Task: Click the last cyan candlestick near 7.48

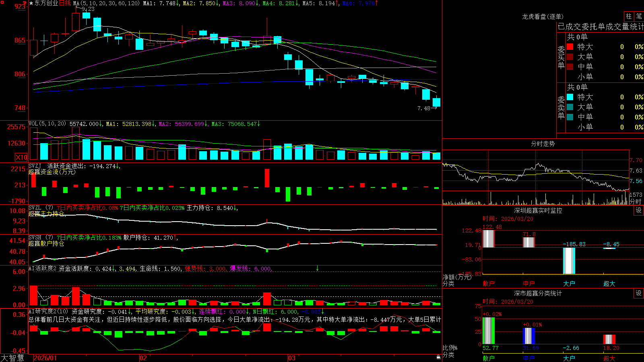Action: pos(436,102)
